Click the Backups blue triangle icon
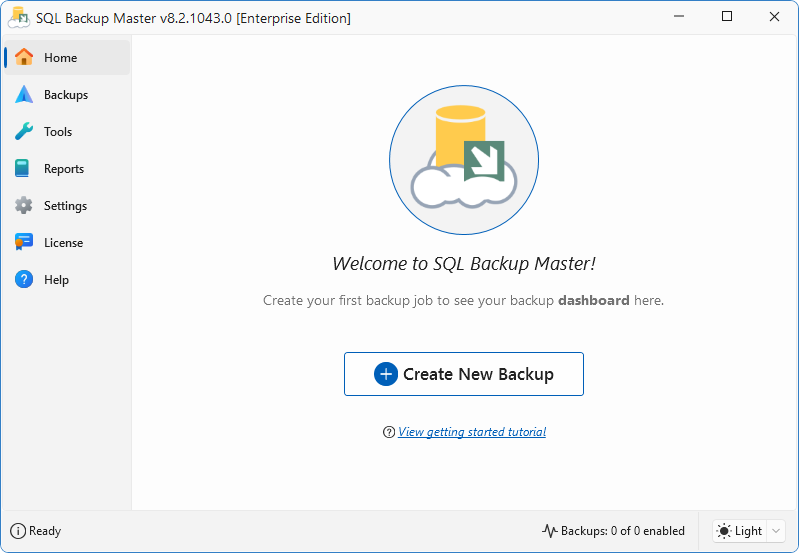This screenshot has height=553, width=799. [24, 94]
